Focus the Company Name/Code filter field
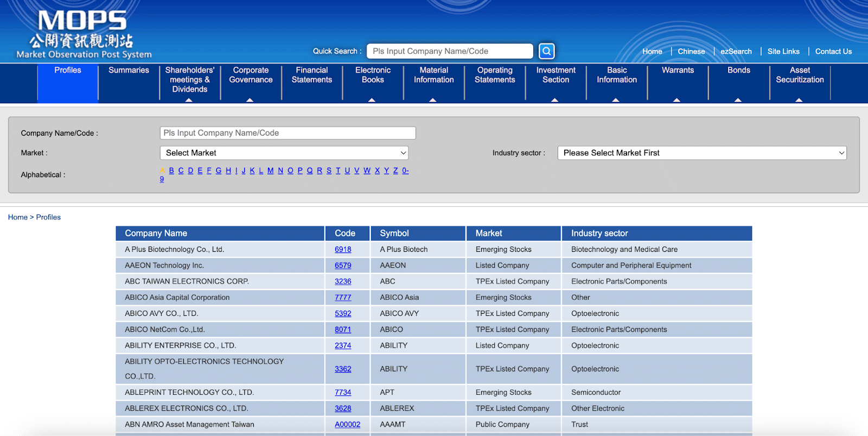Viewport: 868px width, 436px height. 288,133
